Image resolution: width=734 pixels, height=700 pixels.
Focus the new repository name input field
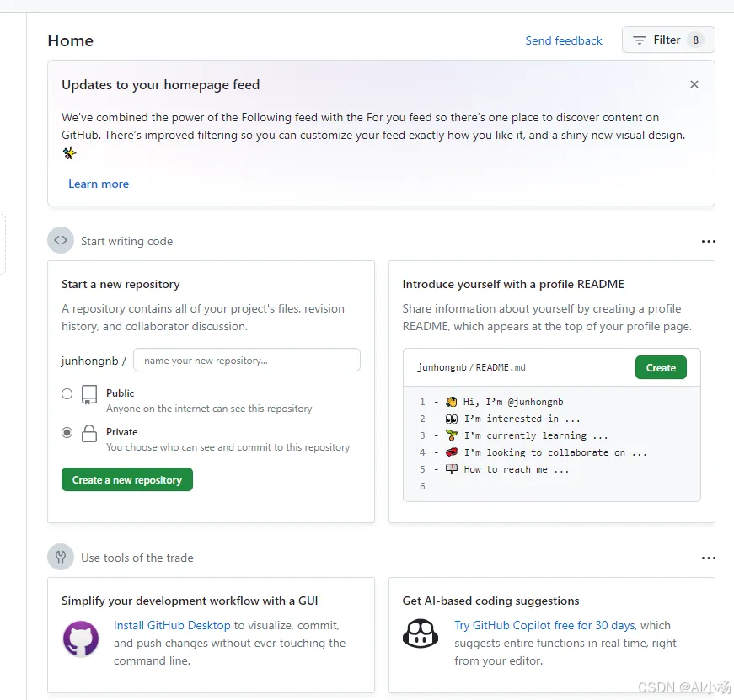(247, 361)
